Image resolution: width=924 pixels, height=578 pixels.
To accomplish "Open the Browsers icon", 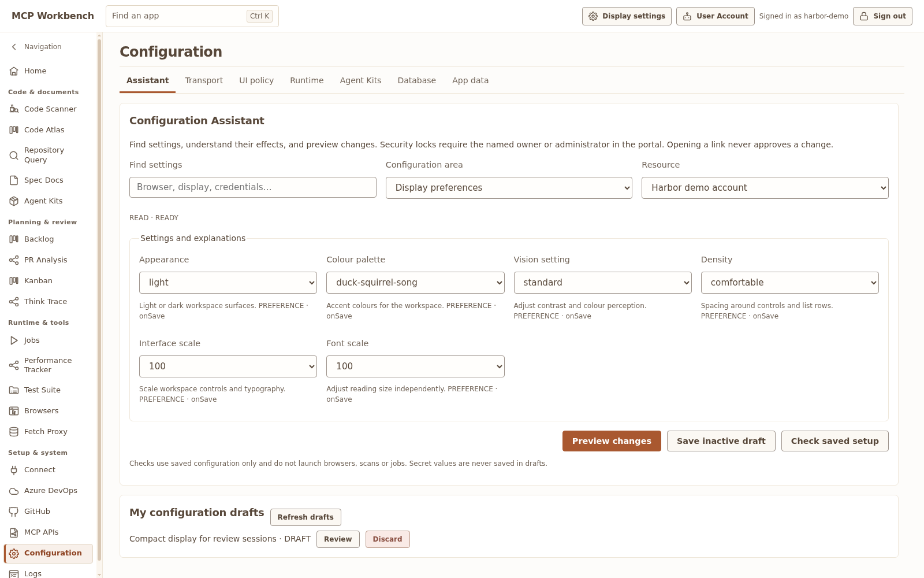I will [x=14, y=411].
